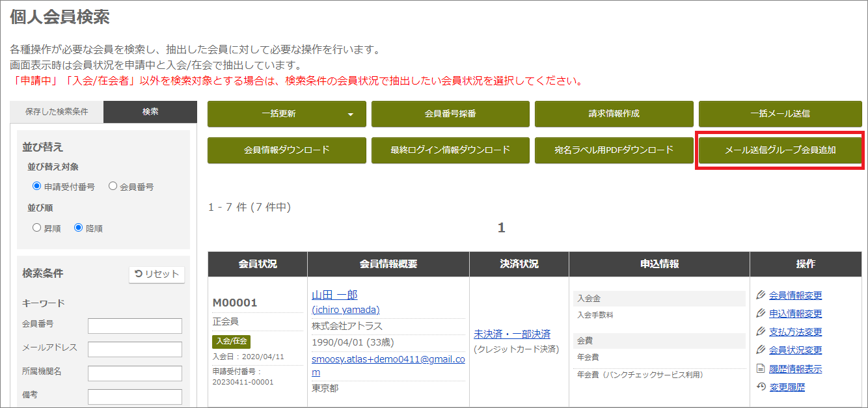Viewport: 868px width, 408px height.
Task: Open the 履歴情報表示 link
Action: (795, 369)
